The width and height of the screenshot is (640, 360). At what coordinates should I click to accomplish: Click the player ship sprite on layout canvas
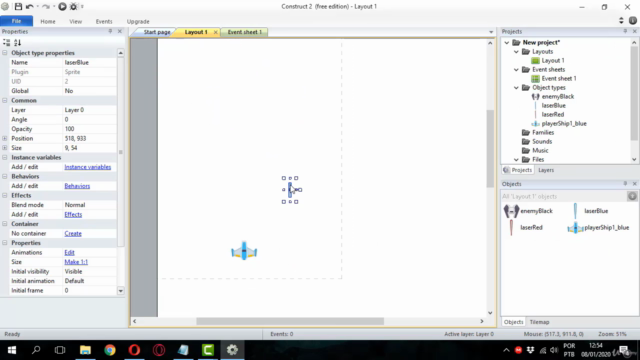[x=244, y=251]
